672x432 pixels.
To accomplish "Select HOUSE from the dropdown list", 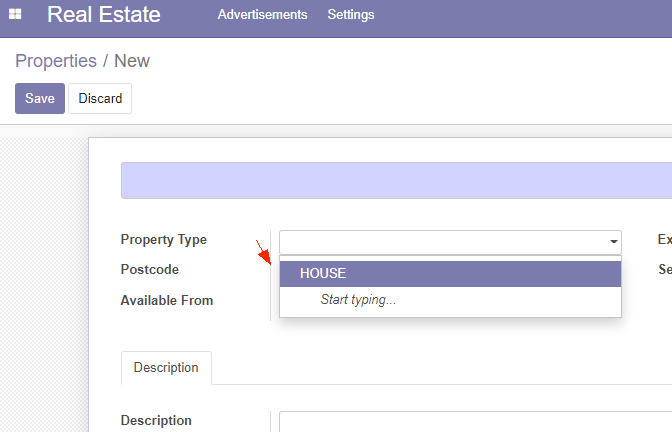I will [450, 273].
